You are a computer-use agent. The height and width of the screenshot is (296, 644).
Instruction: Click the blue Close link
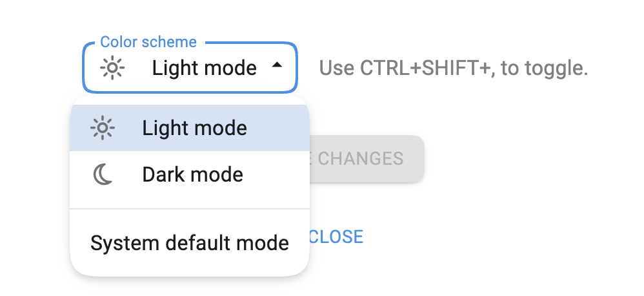tap(336, 237)
